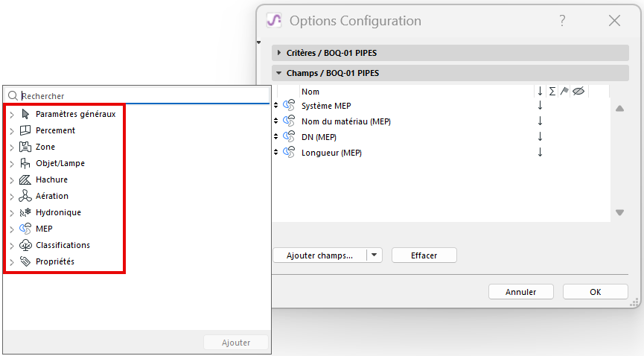Image resolution: width=644 pixels, height=356 pixels.
Task: Expand the Objet/Lampe group
Action: pos(11,164)
